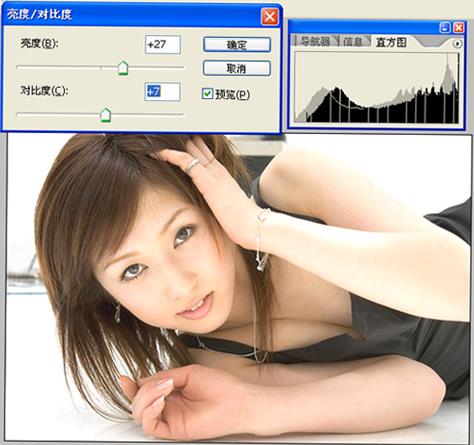Click the portrait photo on the canvas
474x445 pixels.
(239, 288)
